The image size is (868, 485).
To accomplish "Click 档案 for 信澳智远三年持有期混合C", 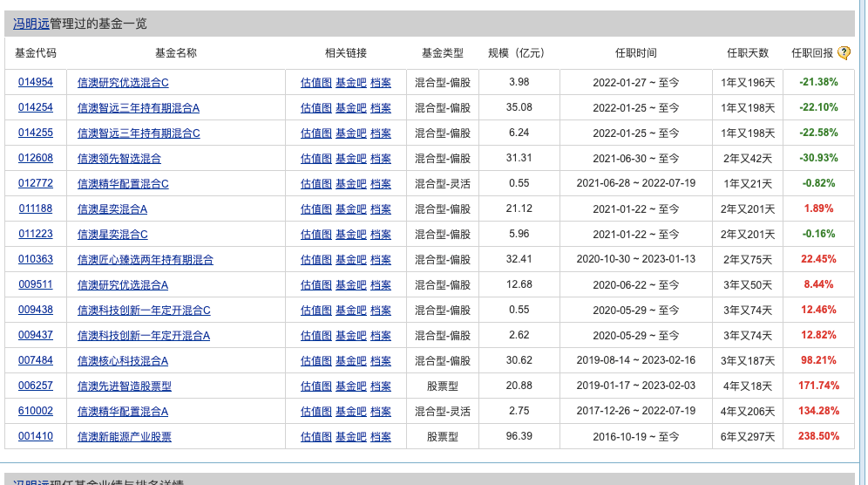I will 381,133.
